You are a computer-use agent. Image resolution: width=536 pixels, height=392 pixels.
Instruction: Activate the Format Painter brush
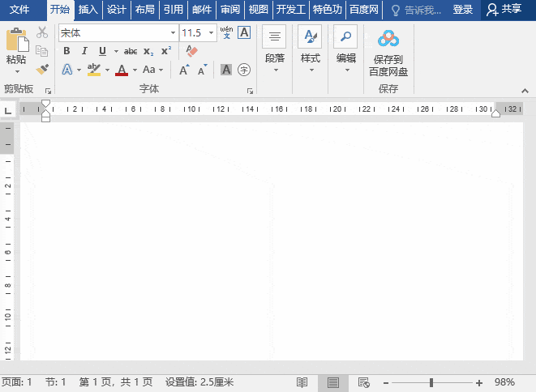coord(42,70)
